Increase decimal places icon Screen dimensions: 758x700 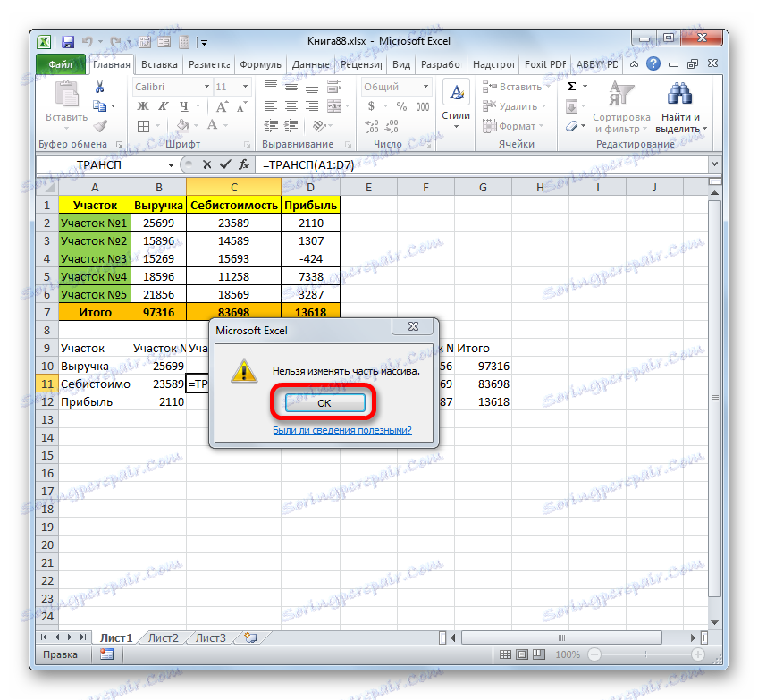[372, 126]
